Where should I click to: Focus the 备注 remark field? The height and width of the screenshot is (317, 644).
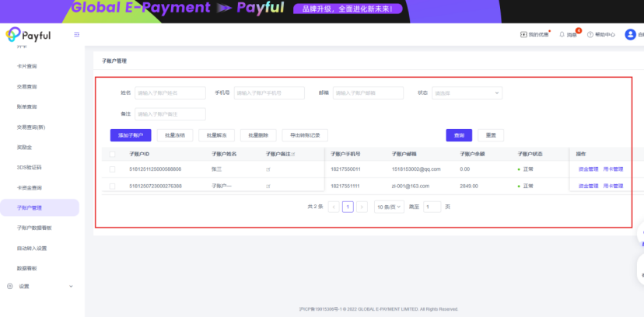(170, 114)
